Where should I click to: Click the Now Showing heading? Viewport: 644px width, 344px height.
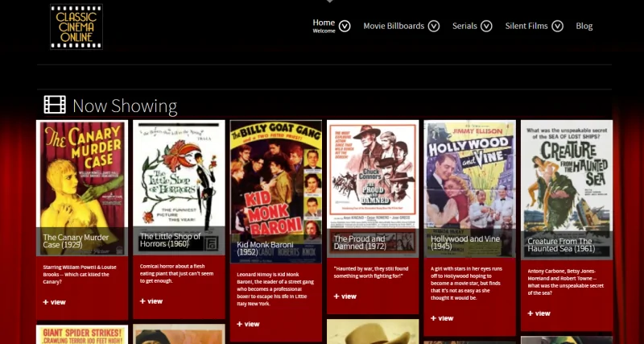pos(125,106)
